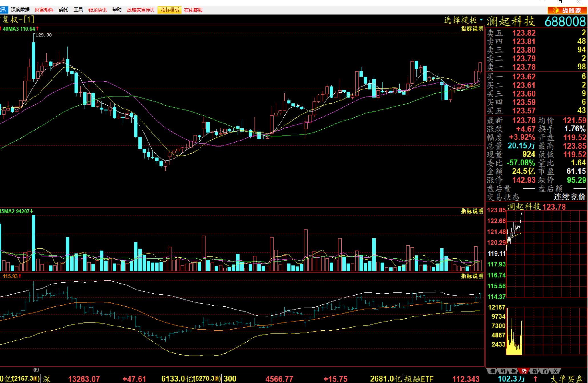588x383 pixels.
Task: Click the 40MA3 110.64 indicator label
Action: point(19,29)
